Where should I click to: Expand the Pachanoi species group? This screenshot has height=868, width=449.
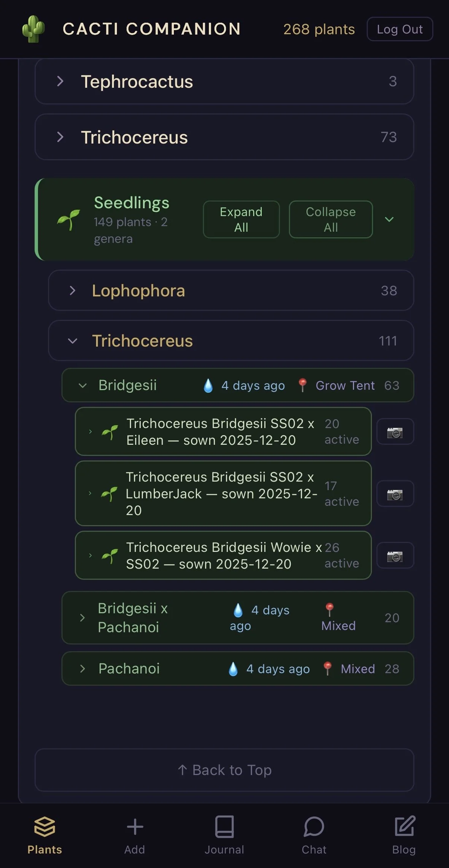(x=238, y=669)
